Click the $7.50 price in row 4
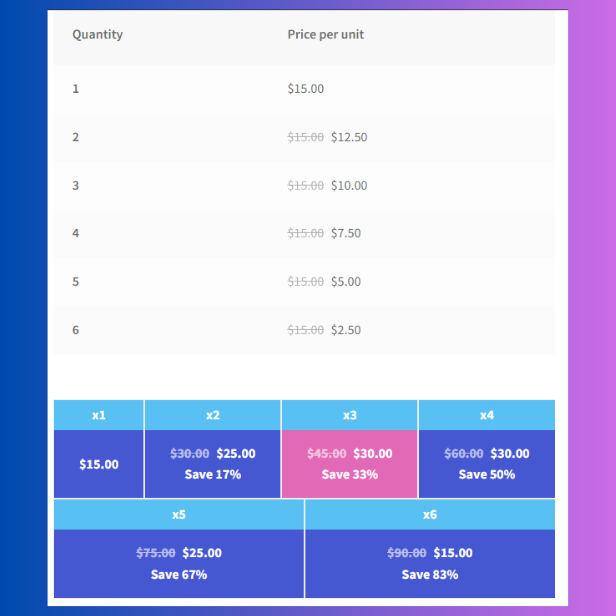 coord(346,233)
